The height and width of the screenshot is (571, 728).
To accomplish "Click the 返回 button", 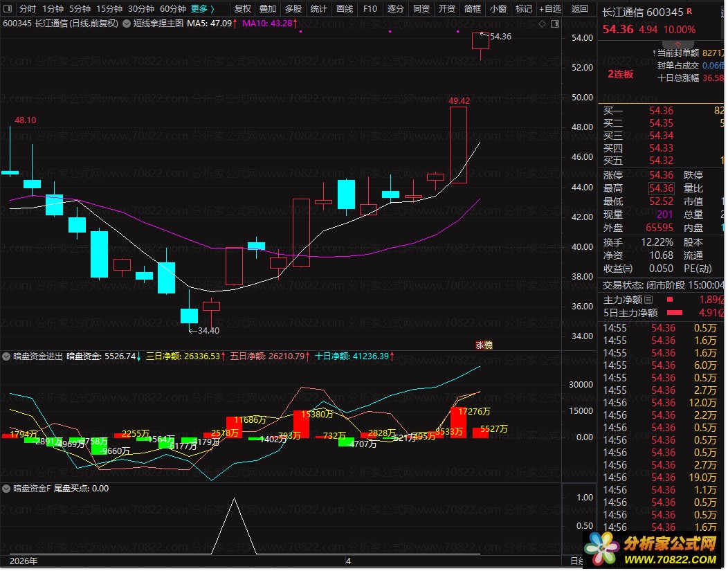I will click(579, 8).
